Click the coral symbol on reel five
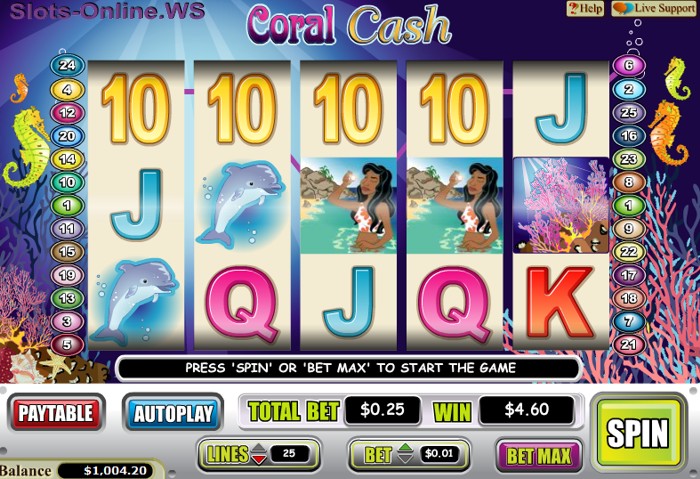Image resolution: width=700 pixels, height=479 pixels. 561,205
